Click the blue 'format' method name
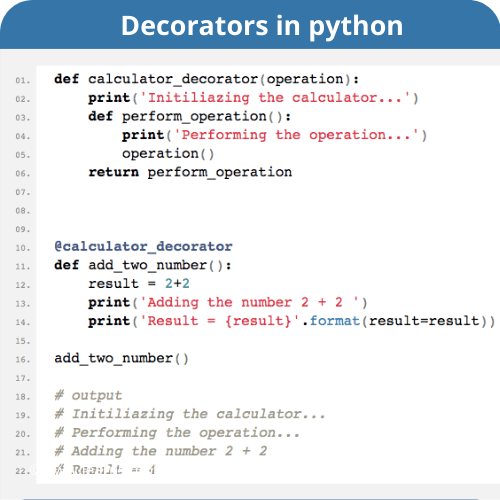The image size is (500, 500). [335, 321]
